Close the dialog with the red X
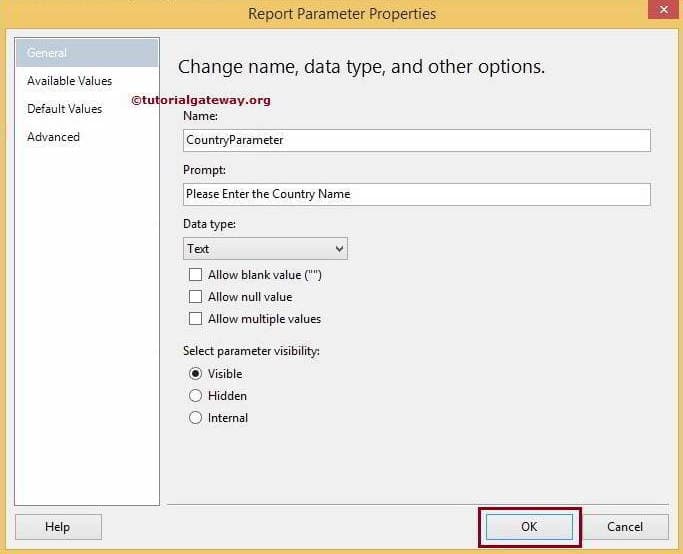The image size is (683, 554). pyautogui.click(x=663, y=9)
